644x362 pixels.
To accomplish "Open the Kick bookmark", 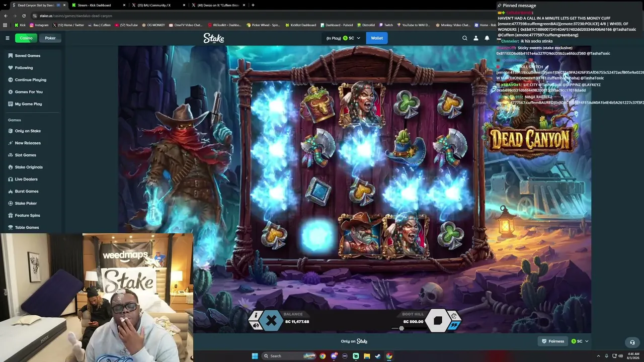I will pyautogui.click(x=20, y=25).
